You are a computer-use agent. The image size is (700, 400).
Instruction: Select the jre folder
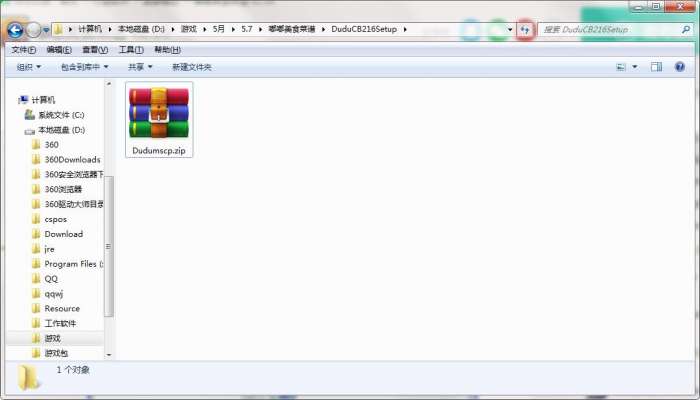pos(50,249)
